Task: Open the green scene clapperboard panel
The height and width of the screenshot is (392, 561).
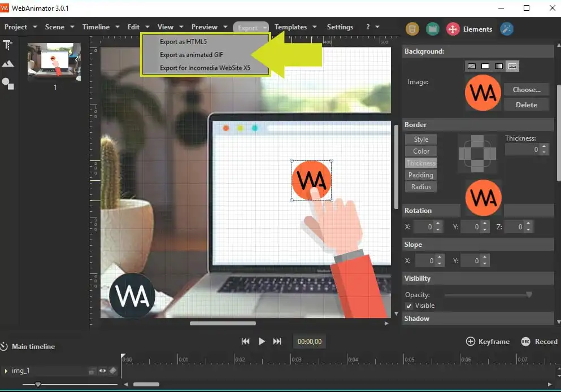Action: (x=432, y=29)
